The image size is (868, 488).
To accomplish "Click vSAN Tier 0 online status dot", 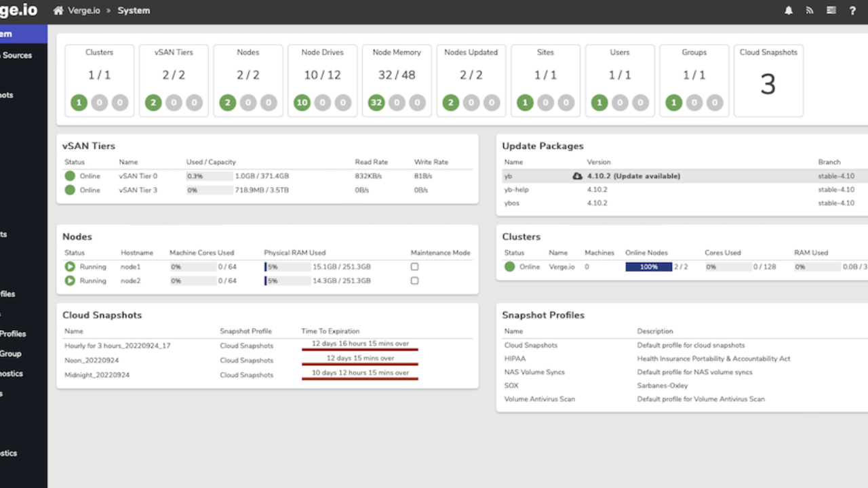I will (x=70, y=176).
